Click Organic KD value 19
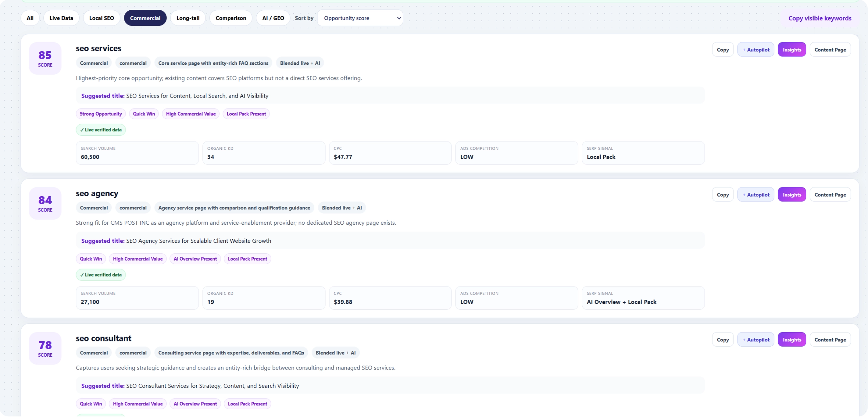Screen dimensions: 868x417 pos(211,302)
